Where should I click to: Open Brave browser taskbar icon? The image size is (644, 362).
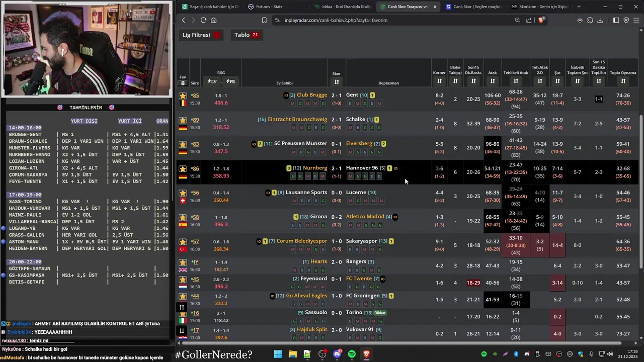[367, 354]
